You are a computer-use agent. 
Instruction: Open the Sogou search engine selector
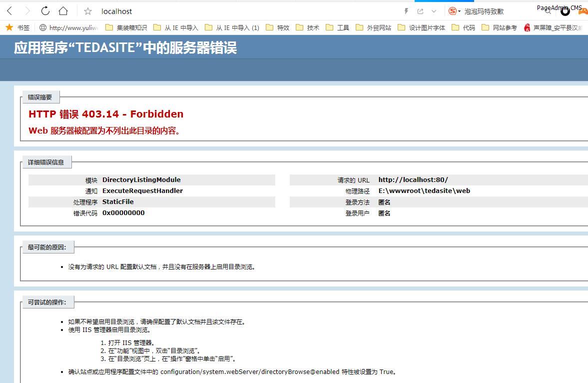454,11
